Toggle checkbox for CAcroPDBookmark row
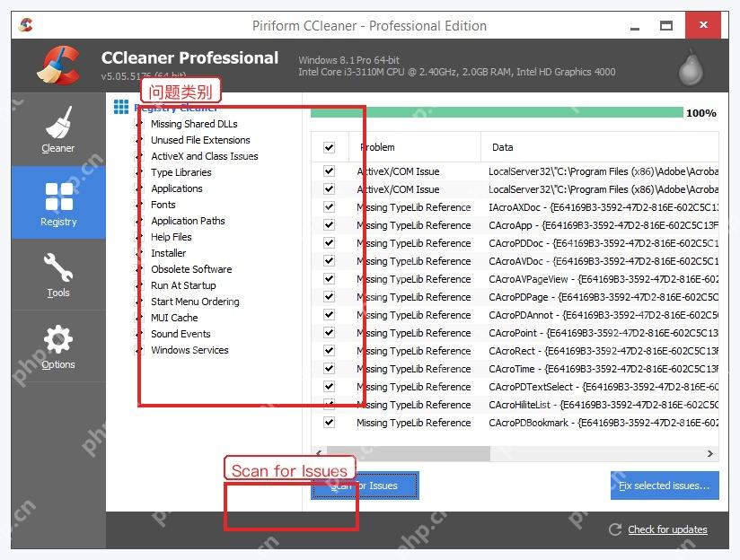Viewport: 740px width, 560px height. click(329, 422)
